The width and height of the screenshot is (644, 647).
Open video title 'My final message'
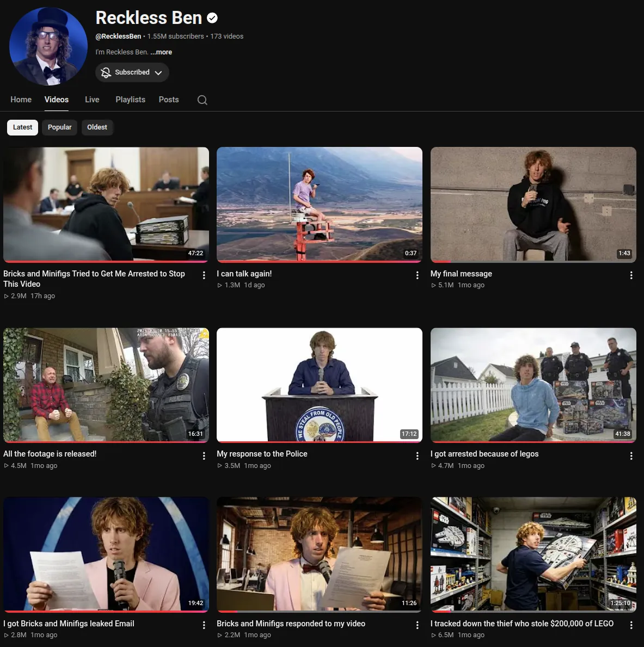[x=461, y=274]
